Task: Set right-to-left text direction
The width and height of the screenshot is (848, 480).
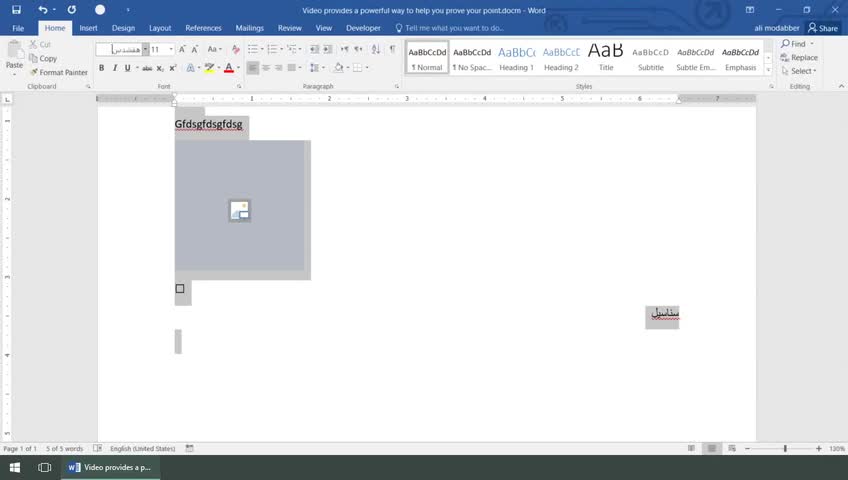Action: 358,49
